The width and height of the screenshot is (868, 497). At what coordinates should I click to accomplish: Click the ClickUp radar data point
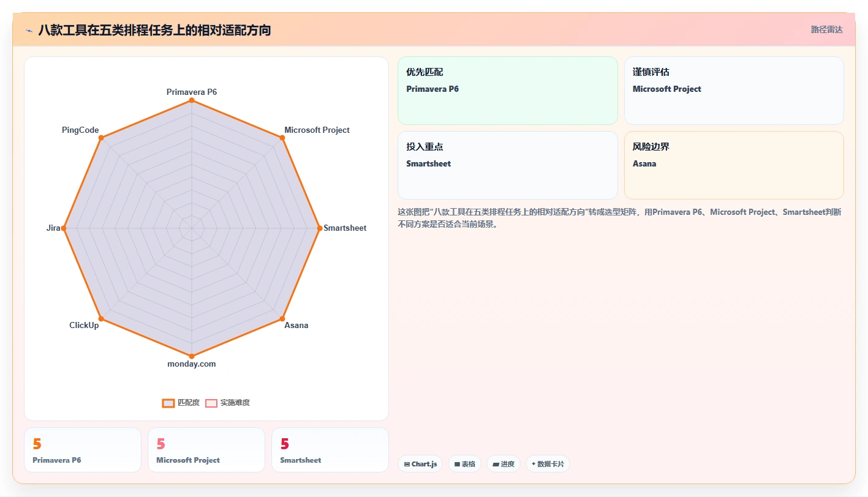[x=101, y=319]
